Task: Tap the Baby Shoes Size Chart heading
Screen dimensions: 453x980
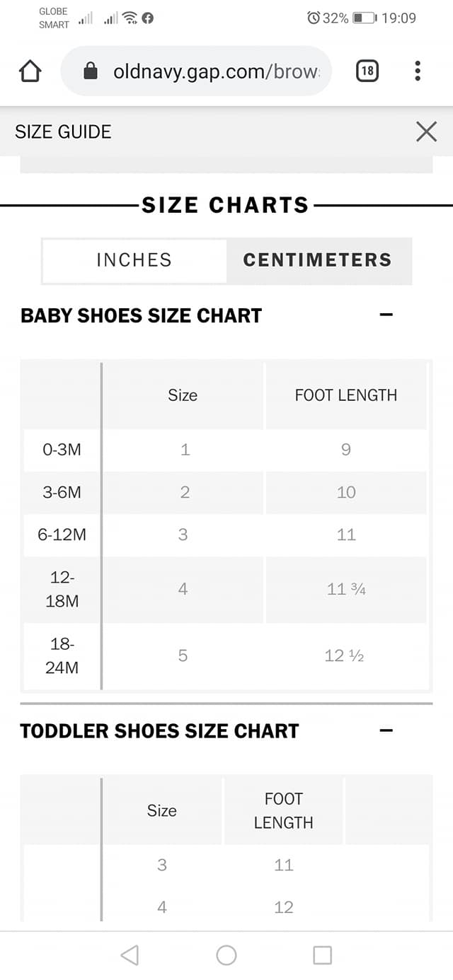Action: click(x=142, y=315)
